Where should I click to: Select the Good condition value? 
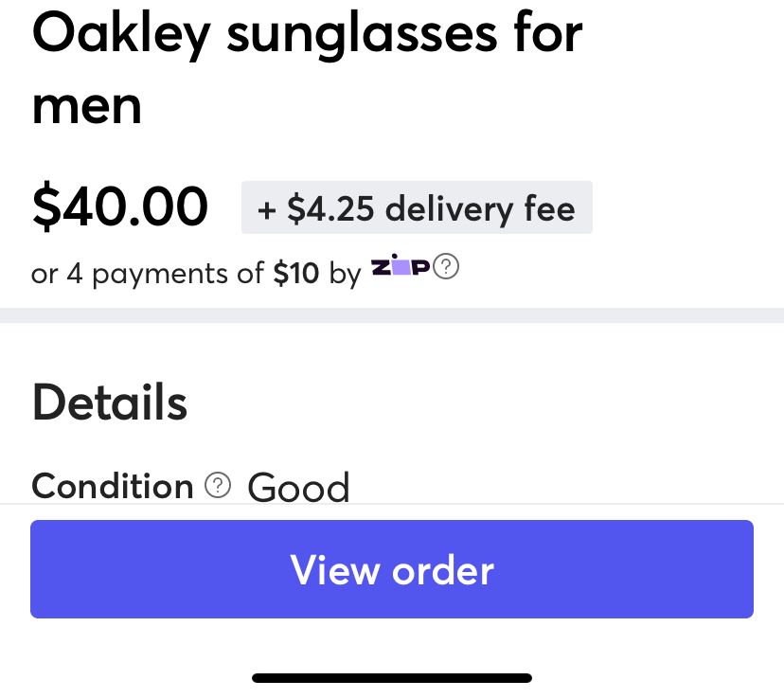(298, 489)
